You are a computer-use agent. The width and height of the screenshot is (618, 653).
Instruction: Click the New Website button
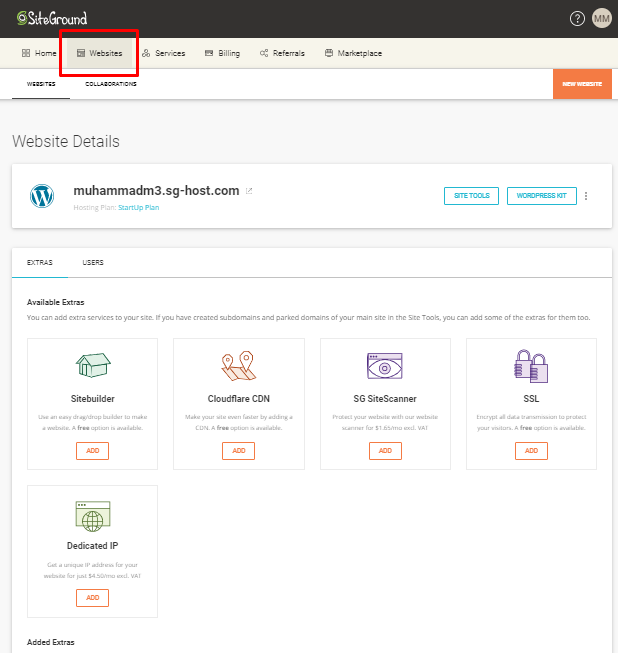click(582, 84)
